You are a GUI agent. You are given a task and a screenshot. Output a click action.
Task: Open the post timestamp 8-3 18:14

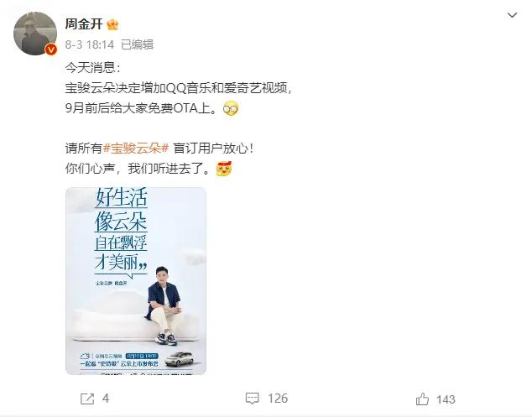(90, 44)
